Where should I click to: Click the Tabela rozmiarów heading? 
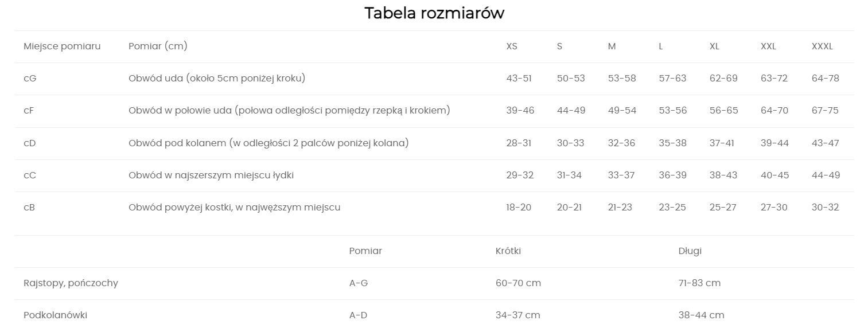(x=434, y=13)
